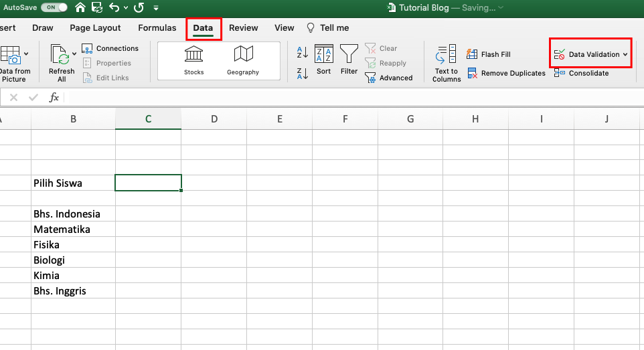This screenshot has height=350, width=644.
Task: Cancel formula entry with the X icon
Action: (13, 97)
